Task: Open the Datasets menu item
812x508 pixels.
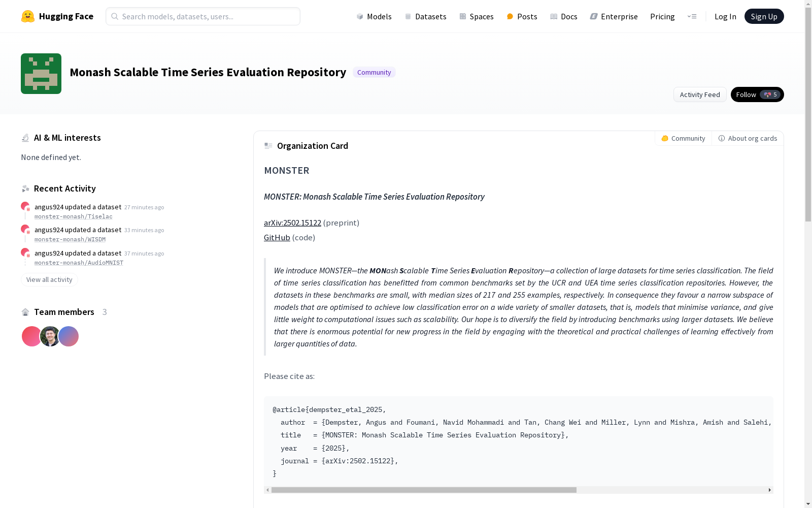Action: coord(425,16)
